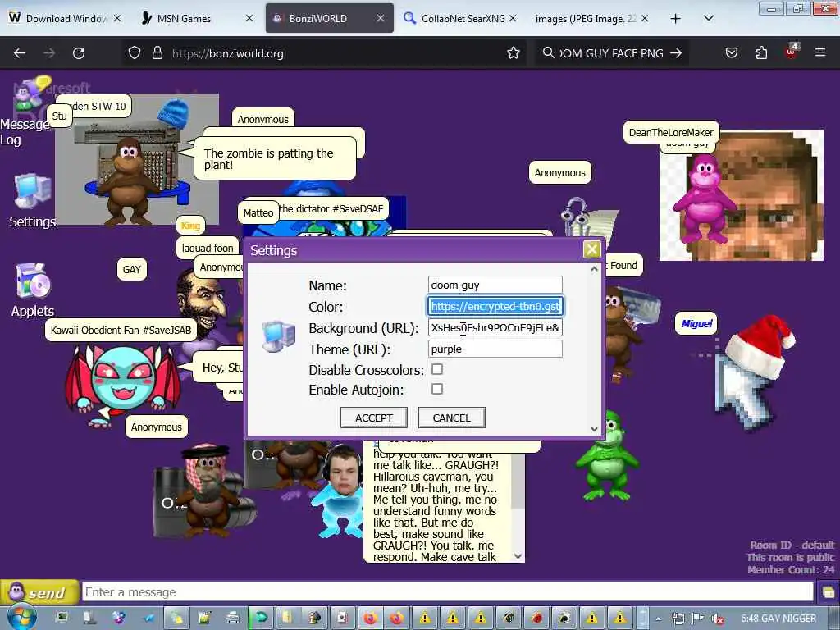The height and width of the screenshot is (630, 840).
Task: Click the Theme field containing purple
Action: [495, 349]
